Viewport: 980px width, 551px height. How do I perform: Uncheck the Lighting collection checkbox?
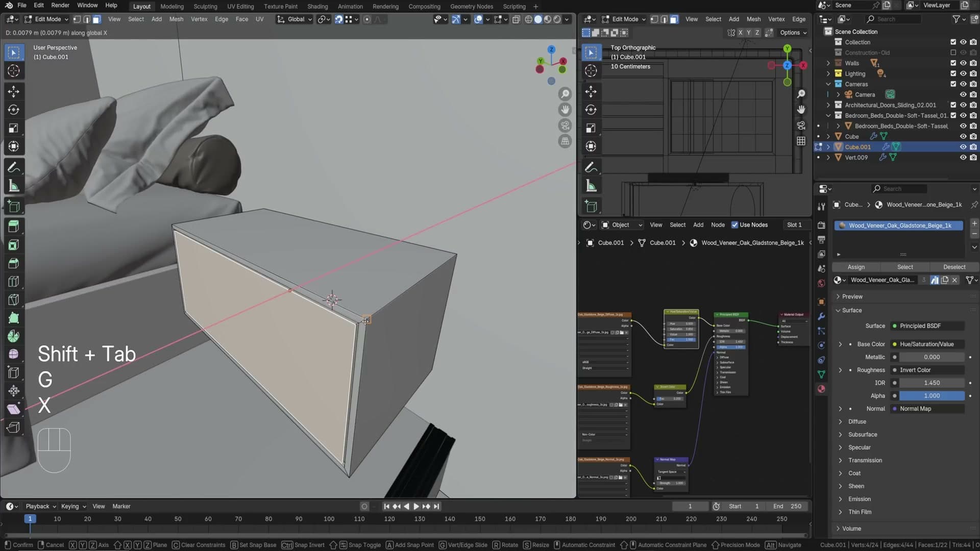coord(953,73)
